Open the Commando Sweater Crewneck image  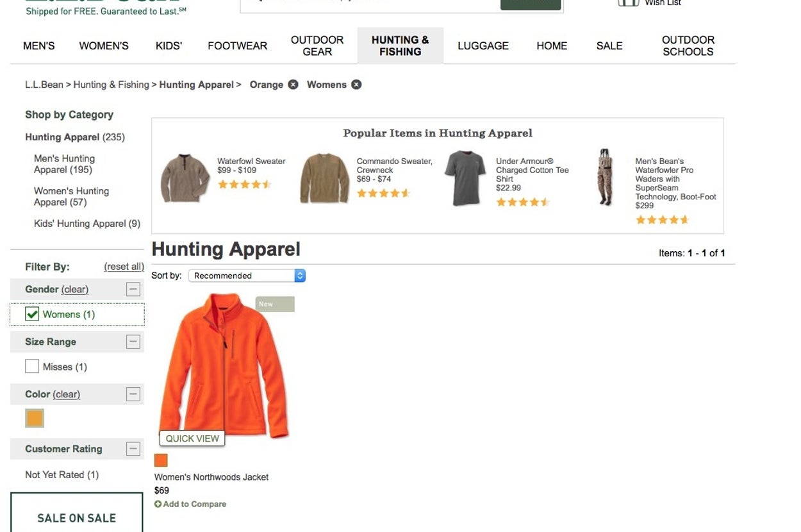[324, 178]
